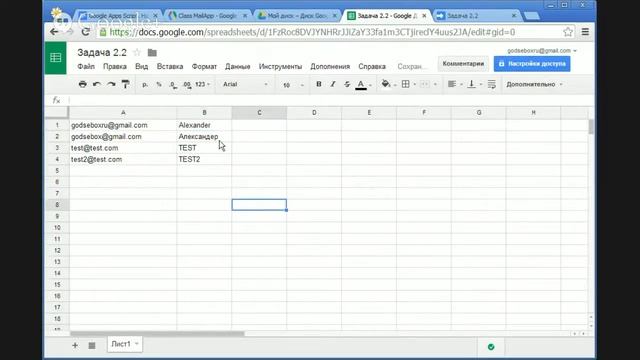Viewport: 640px width, 360px height.
Task: Select row 8 header
Action: pos(57,204)
